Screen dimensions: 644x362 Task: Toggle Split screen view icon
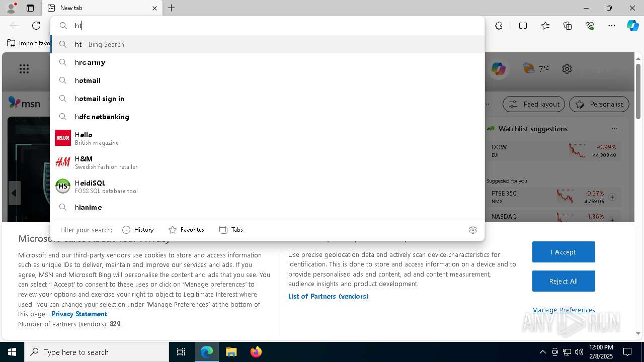pyautogui.click(x=523, y=26)
